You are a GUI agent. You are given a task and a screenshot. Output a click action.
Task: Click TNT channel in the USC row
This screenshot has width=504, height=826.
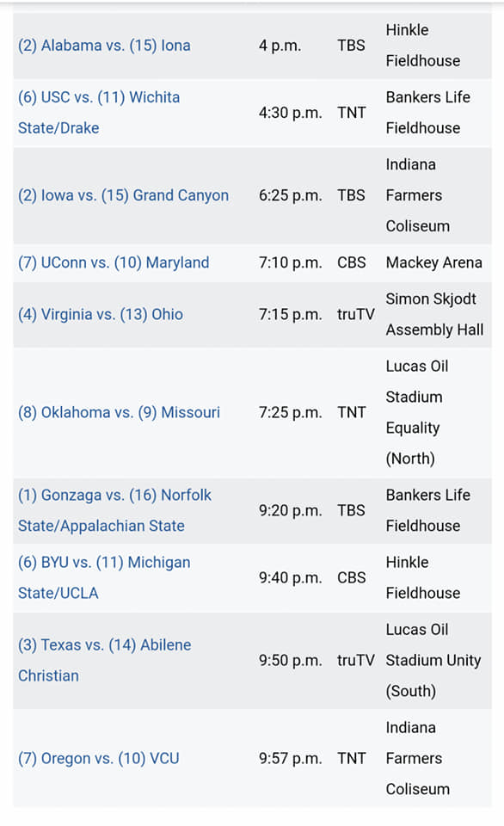click(x=351, y=113)
